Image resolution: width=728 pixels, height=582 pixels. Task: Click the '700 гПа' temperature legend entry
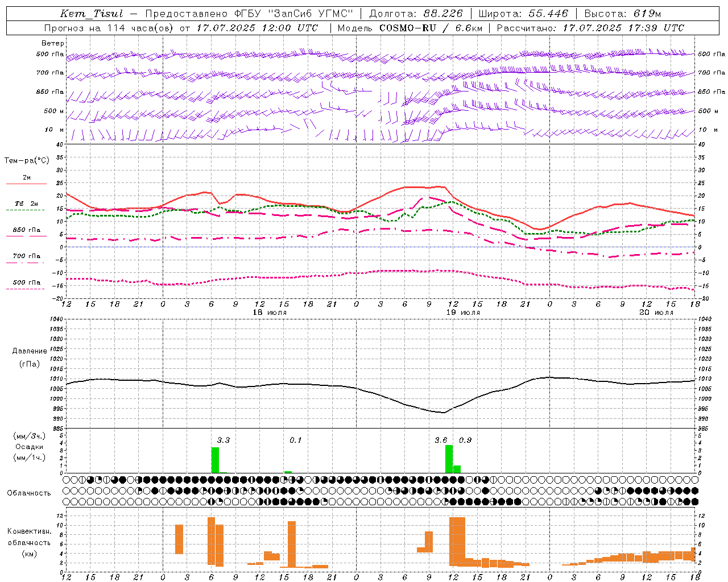coord(27,256)
